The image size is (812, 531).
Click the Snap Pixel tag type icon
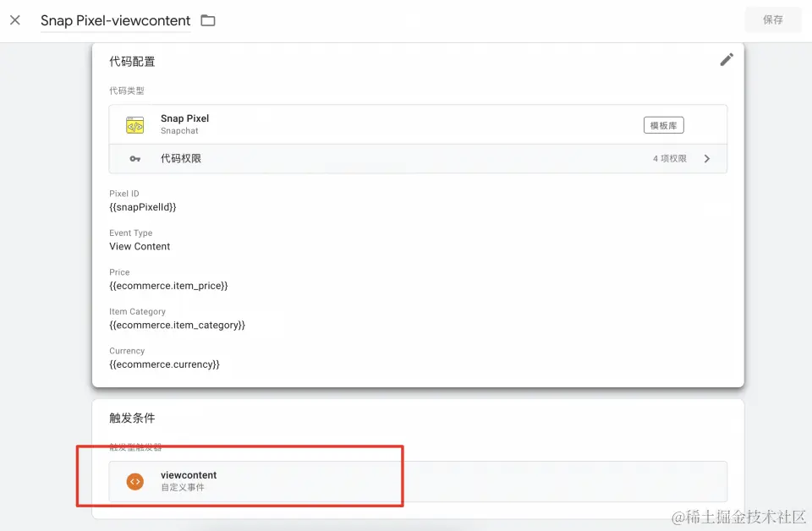coord(135,125)
